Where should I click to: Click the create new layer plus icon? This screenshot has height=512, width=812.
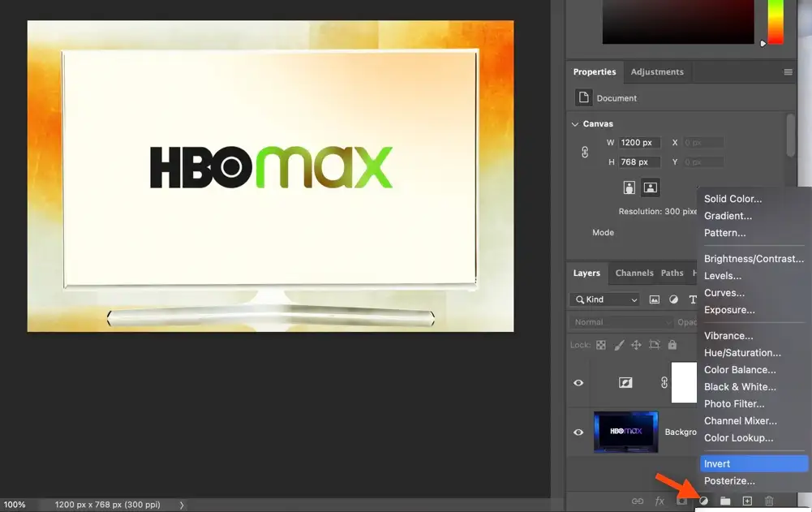(x=747, y=501)
